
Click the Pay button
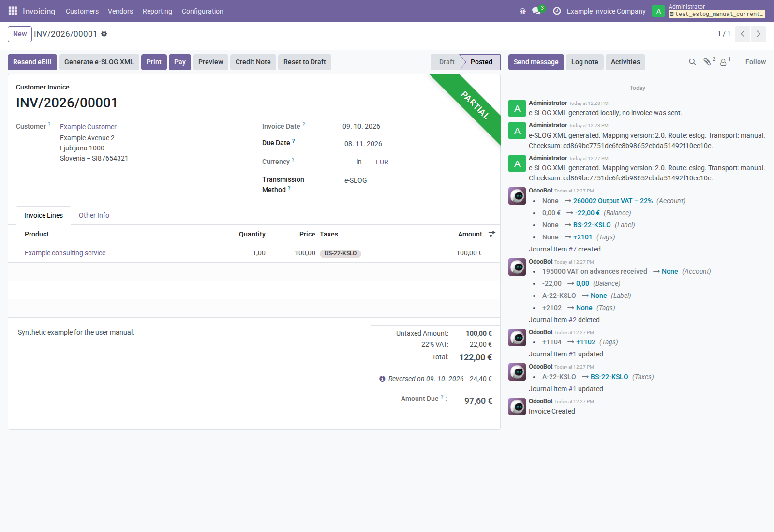[180, 62]
